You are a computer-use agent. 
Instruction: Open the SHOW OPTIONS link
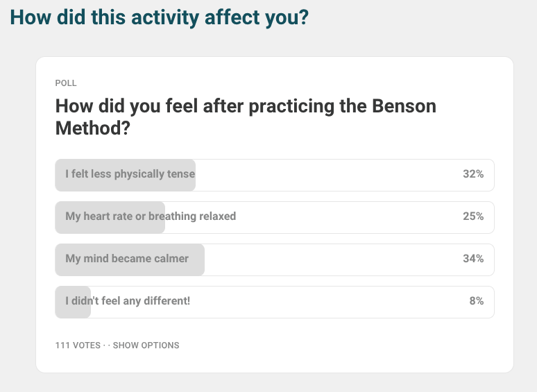[146, 345]
